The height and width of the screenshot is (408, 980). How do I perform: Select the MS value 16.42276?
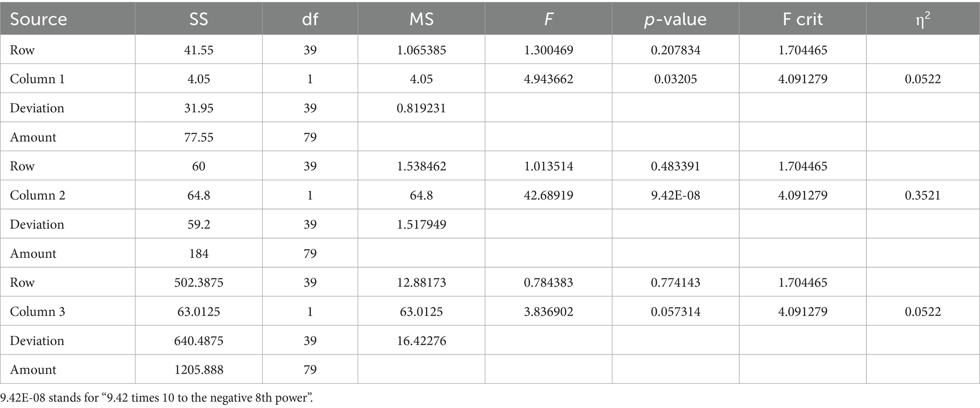tap(421, 341)
